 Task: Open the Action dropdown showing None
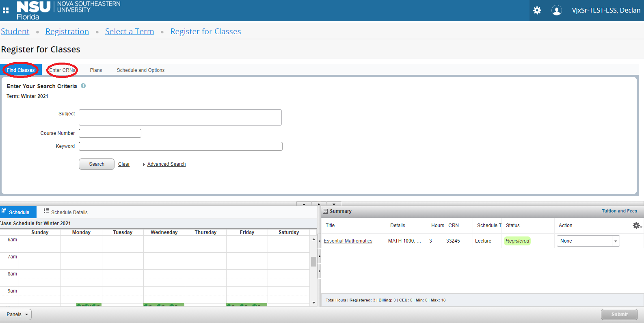[588, 241]
